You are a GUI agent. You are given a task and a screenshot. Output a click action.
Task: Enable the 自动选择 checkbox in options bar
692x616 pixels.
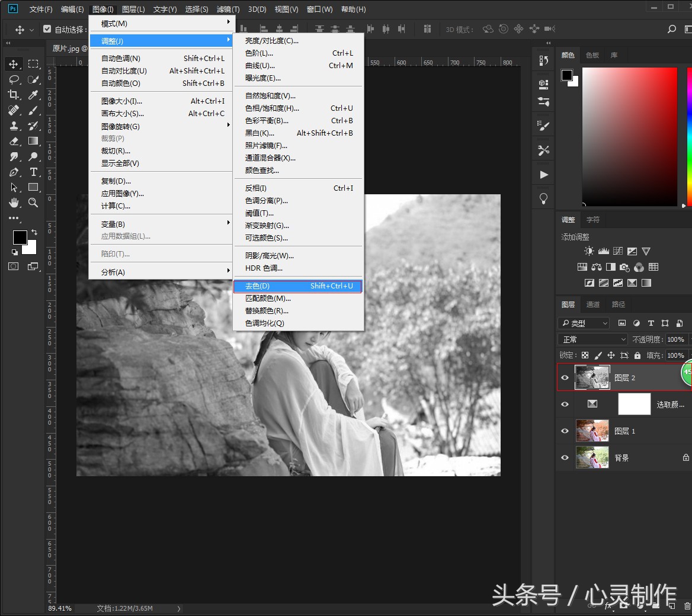[x=47, y=28]
